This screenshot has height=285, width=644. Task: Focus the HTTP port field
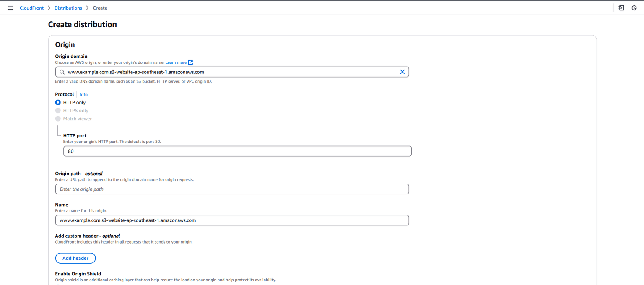tap(237, 151)
